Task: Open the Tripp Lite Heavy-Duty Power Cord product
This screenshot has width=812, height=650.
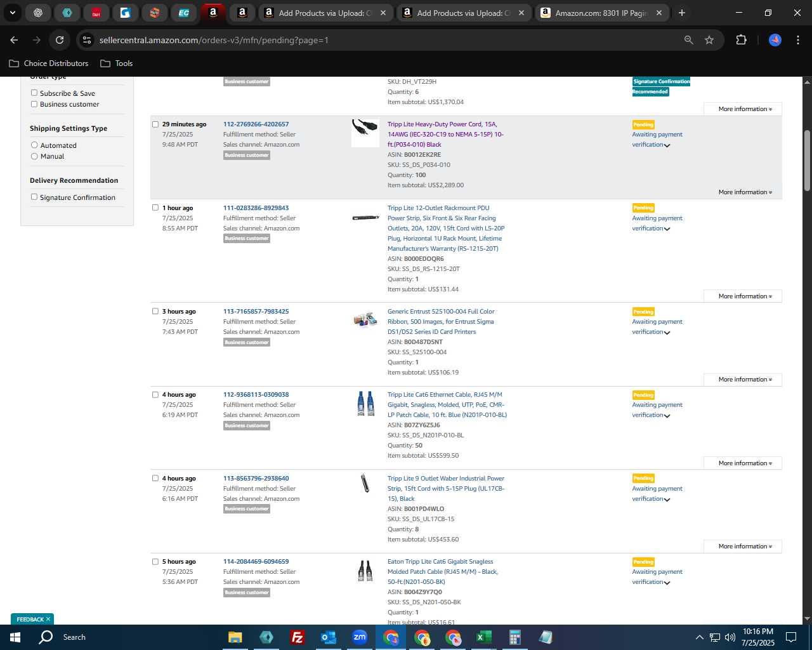Action: 445,135
